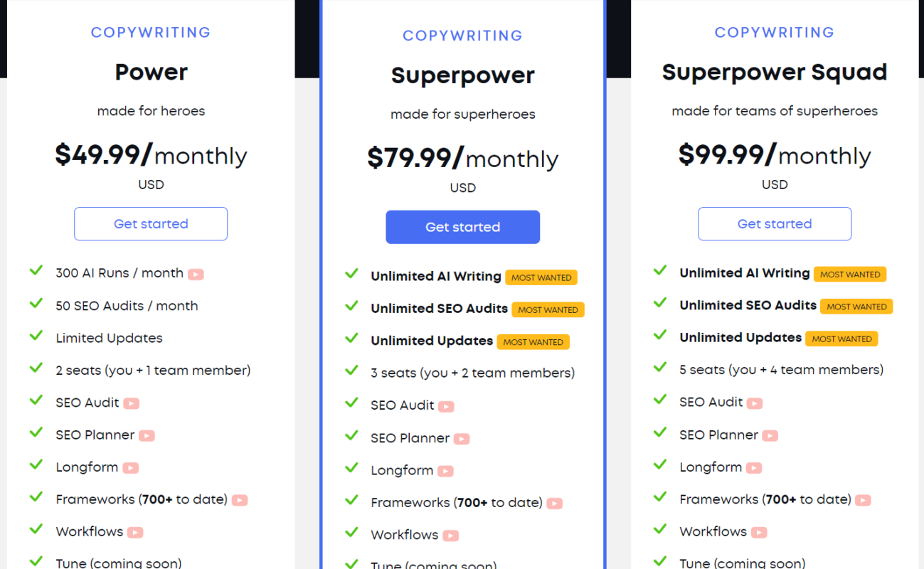Viewport: 924px width, 569px height.
Task: Play the video for 300 AI Runs in the Power plan
Action: coord(196,274)
